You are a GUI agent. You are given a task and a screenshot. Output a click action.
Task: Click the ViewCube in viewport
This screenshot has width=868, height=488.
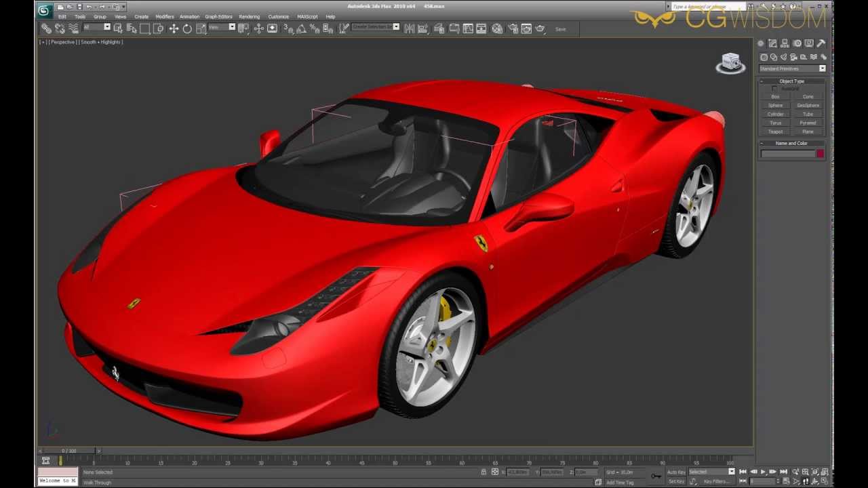tap(730, 63)
